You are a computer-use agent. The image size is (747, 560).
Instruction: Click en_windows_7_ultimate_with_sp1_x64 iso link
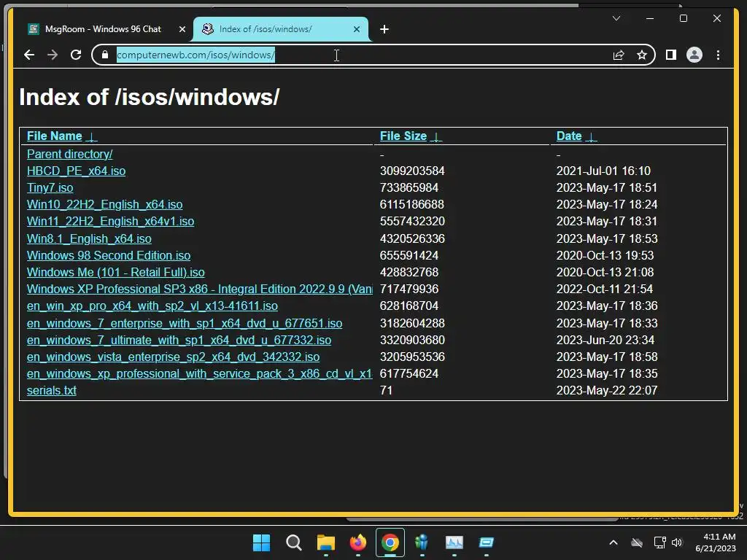179,340
